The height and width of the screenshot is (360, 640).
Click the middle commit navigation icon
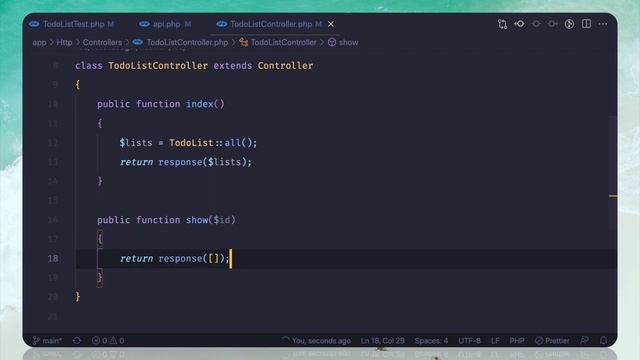[x=536, y=24]
